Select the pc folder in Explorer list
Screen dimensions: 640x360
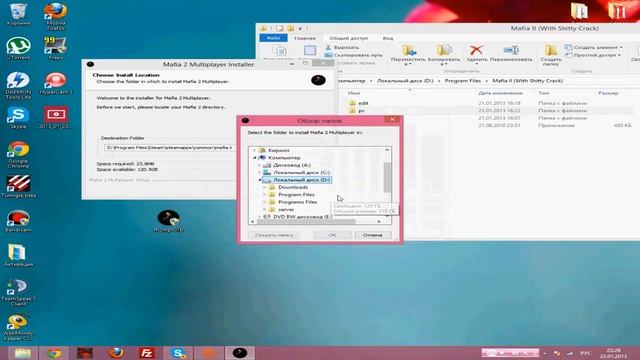tap(361, 111)
